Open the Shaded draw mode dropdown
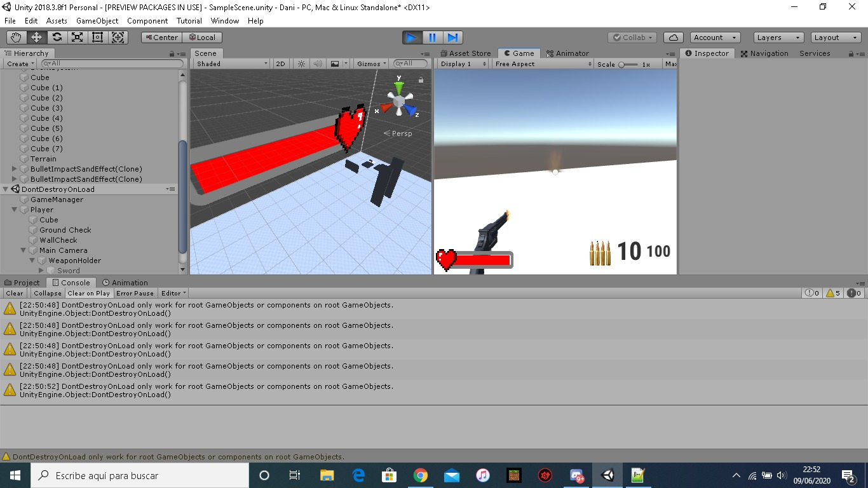868x488 pixels. [231, 64]
